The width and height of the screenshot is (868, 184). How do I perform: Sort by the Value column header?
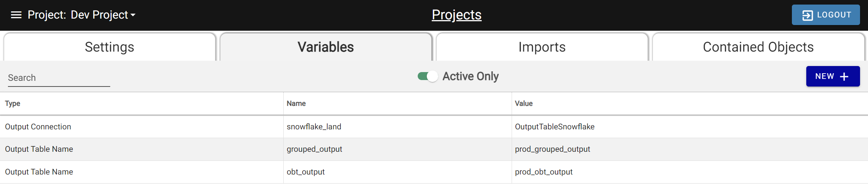pos(524,104)
